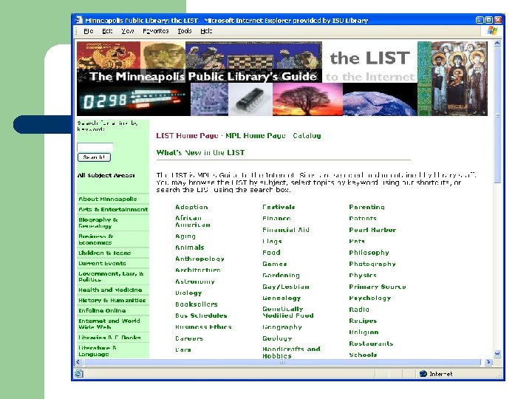This screenshot has height=399, width=532.
Task: Select the Anthropology topic shortcut
Action: pyautogui.click(x=199, y=259)
